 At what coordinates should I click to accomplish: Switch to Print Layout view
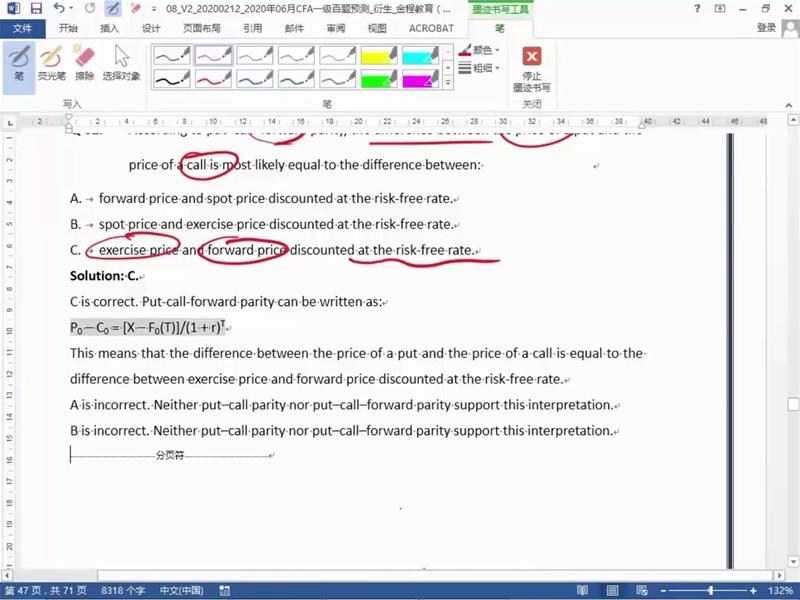click(612, 591)
